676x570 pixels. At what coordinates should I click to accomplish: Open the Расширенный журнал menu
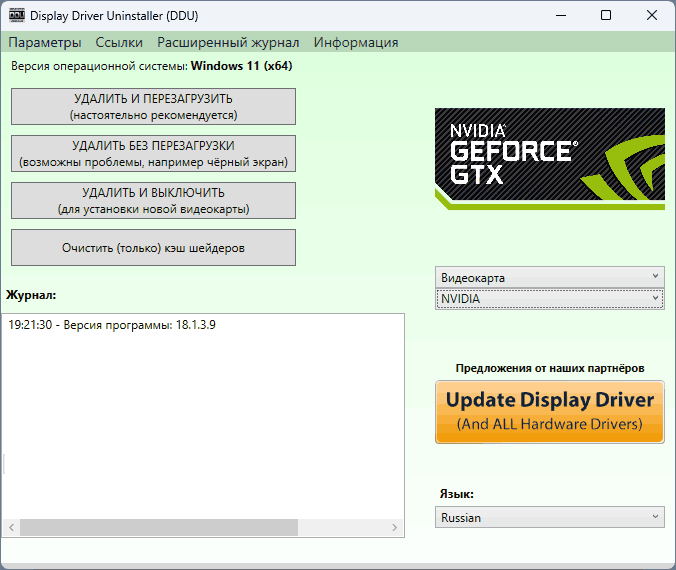(x=228, y=42)
